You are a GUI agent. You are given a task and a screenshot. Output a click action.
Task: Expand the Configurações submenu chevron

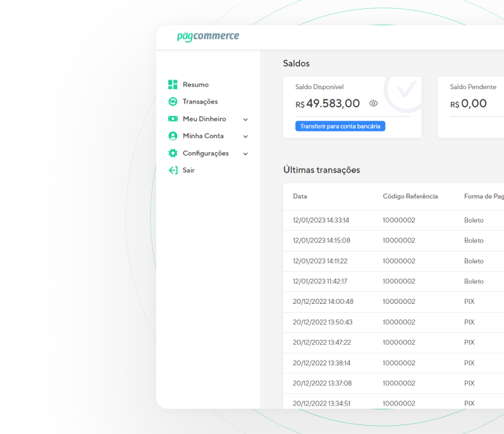(x=245, y=154)
